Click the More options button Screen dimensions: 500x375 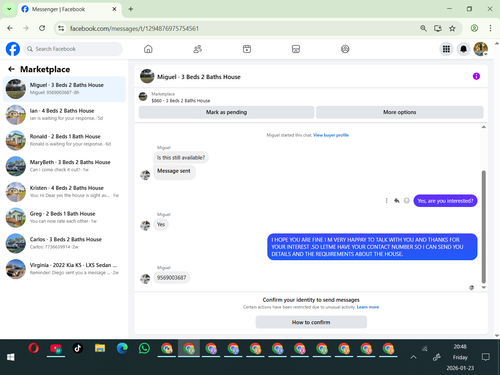tap(400, 112)
